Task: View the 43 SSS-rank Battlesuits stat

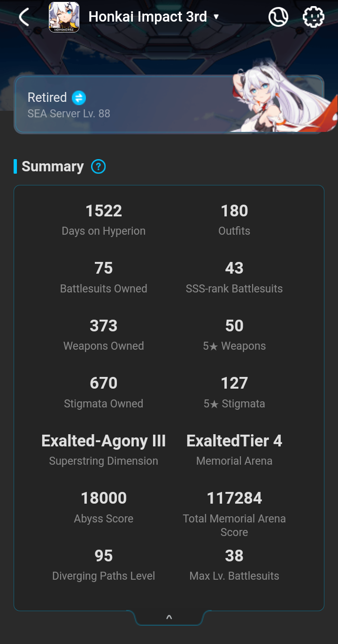Action: 234,277
